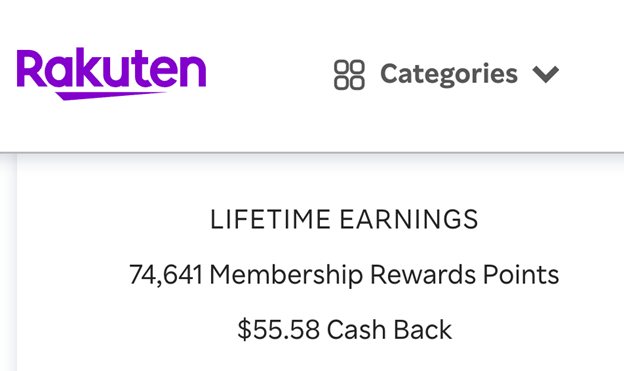The width and height of the screenshot is (624, 371).
Task: Click the four-square Categories grid icon
Action: [x=349, y=75]
